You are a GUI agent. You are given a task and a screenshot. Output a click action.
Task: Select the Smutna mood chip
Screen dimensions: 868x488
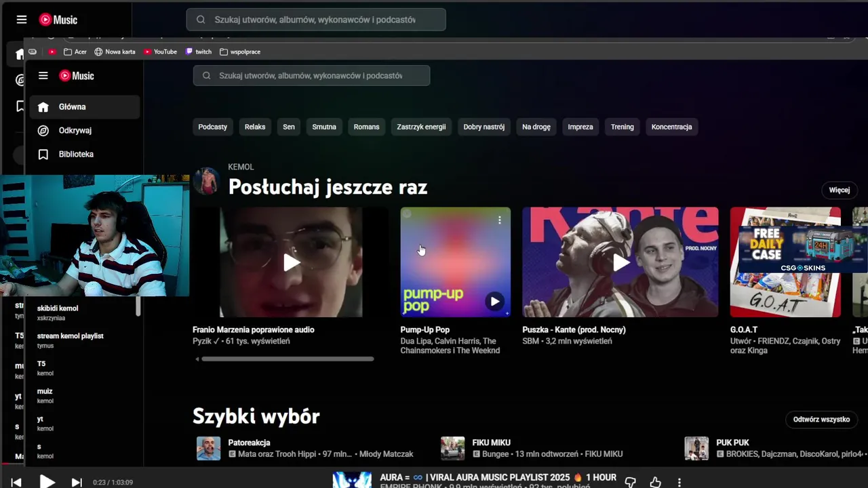(x=324, y=127)
